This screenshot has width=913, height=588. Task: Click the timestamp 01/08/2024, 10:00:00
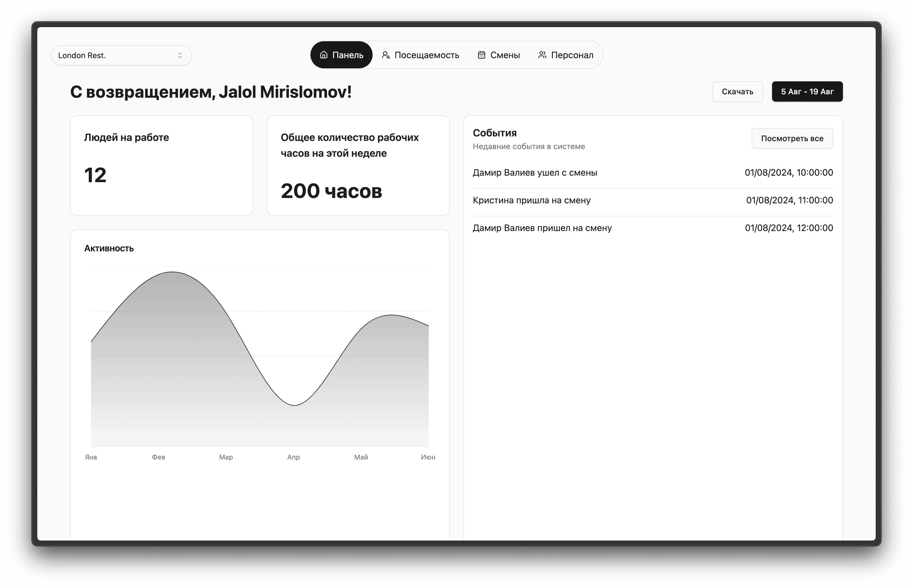pos(789,173)
